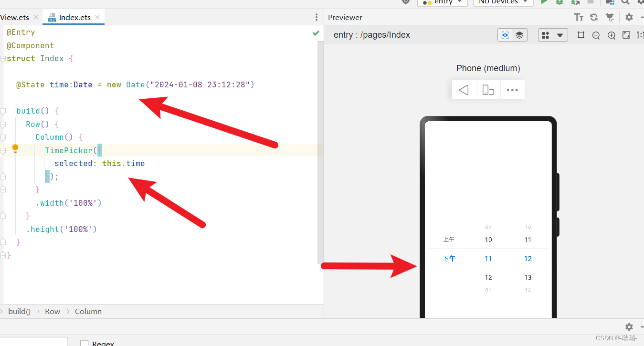This screenshot has width=644, height=346.
Task: Click the @State keyword
Action: [31, 85]
